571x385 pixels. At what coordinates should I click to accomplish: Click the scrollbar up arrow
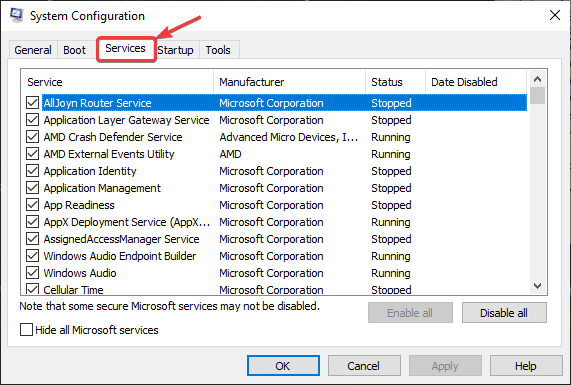tap(537, 79)
